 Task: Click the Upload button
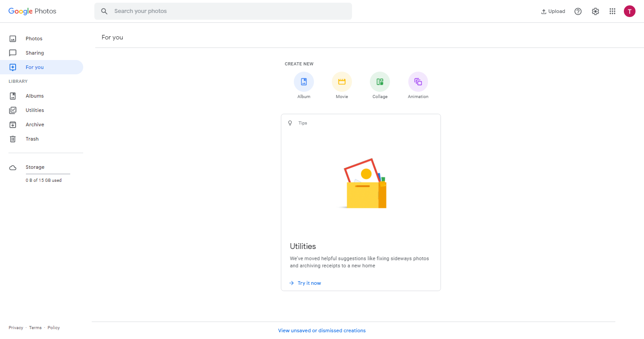pos(553,12)
